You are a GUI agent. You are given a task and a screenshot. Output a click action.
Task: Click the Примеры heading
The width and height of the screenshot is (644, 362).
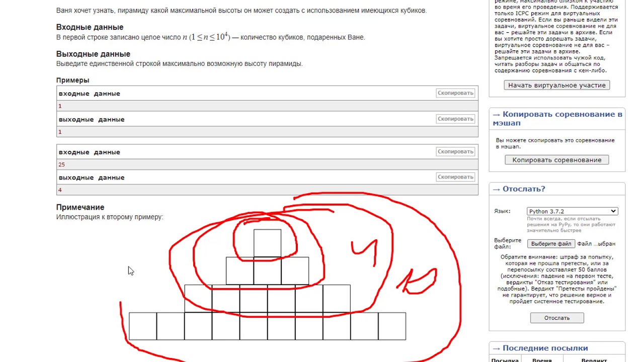[x=72, y=80]
